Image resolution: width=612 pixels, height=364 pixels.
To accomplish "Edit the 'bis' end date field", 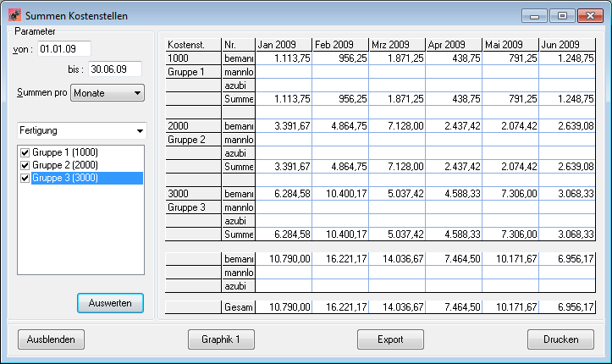I will 115,69.
